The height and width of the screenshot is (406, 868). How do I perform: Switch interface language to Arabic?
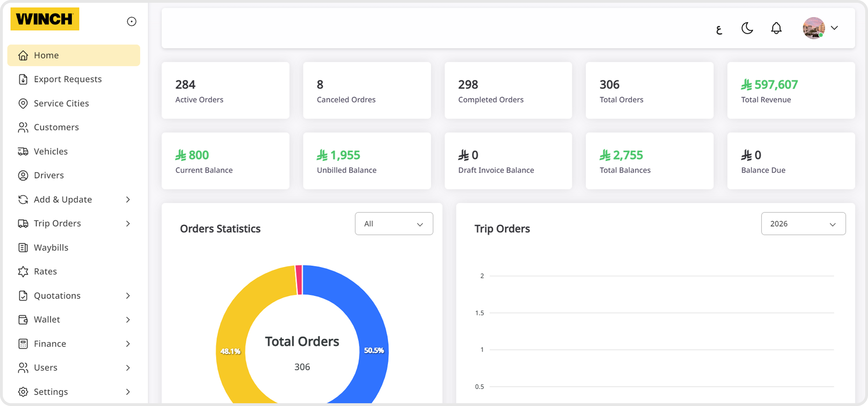click(719, 29)
